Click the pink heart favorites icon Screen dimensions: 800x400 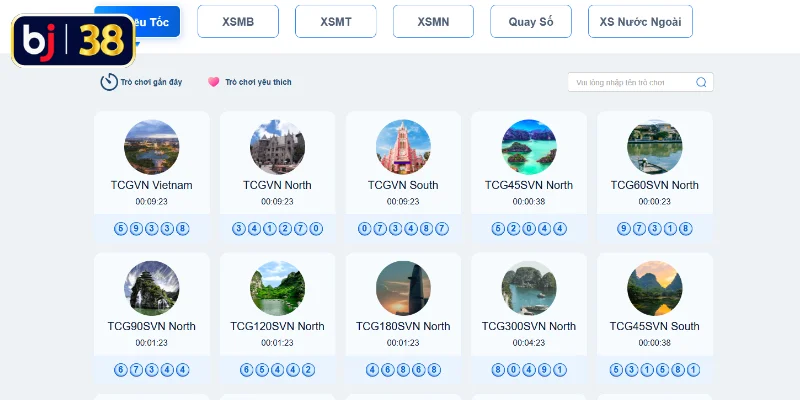(x=213, y=82)
